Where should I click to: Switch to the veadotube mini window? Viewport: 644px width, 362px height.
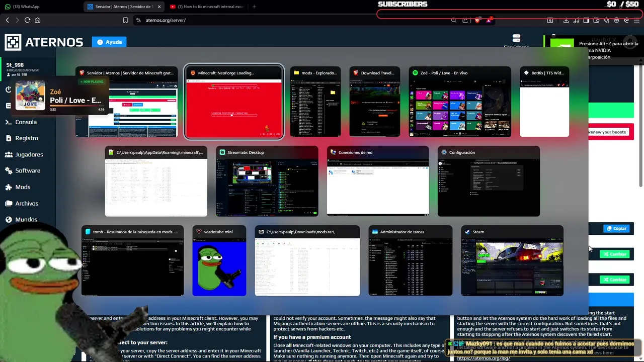point(219,261)
